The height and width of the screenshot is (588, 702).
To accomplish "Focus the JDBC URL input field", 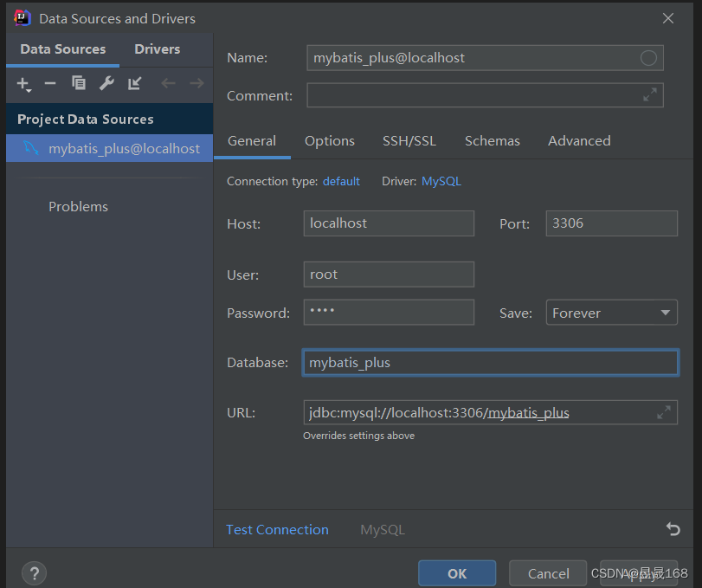I will pyautogui.click(x=491, y=412).
